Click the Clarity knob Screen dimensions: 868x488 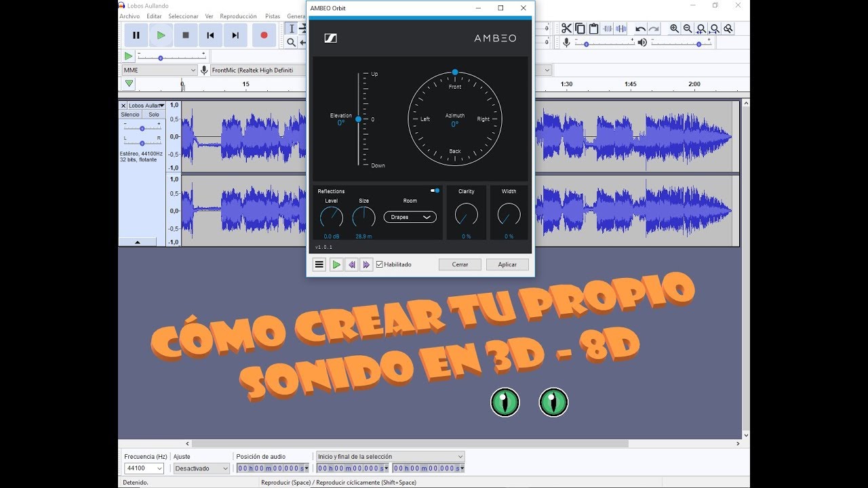[x=467, y=216]
